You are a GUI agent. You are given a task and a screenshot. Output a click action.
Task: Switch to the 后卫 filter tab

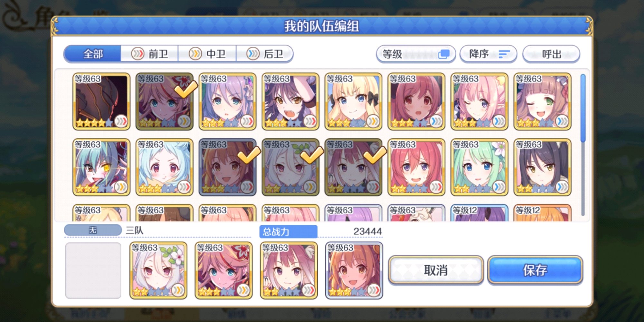[264, 53]
